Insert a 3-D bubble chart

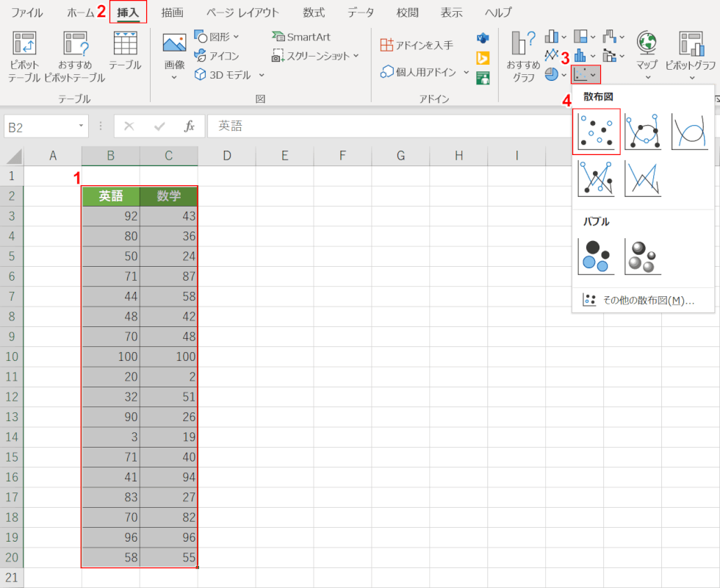click(x=643, y=257)
